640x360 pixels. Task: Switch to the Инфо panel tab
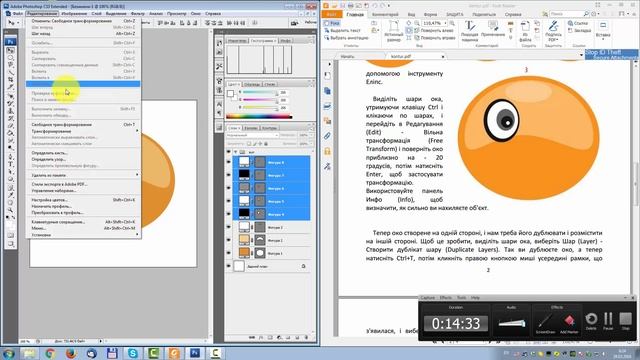point(286,41)
